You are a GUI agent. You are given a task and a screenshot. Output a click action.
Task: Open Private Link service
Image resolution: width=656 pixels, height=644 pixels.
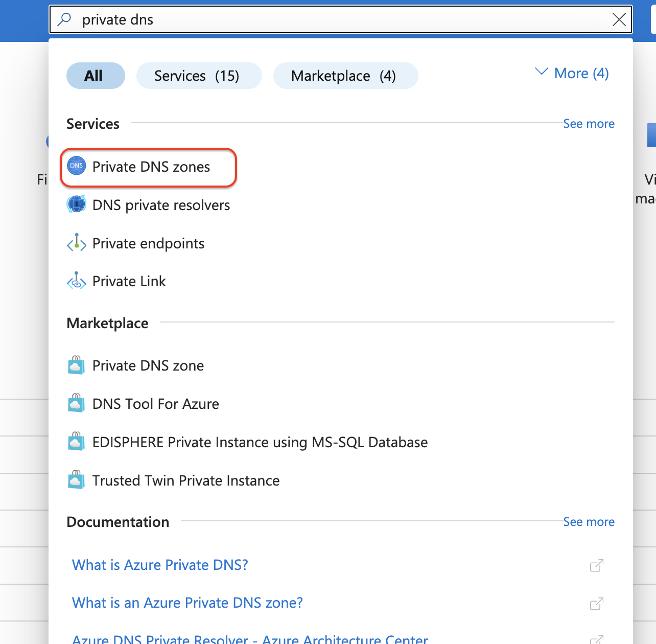tap(129, 281)
